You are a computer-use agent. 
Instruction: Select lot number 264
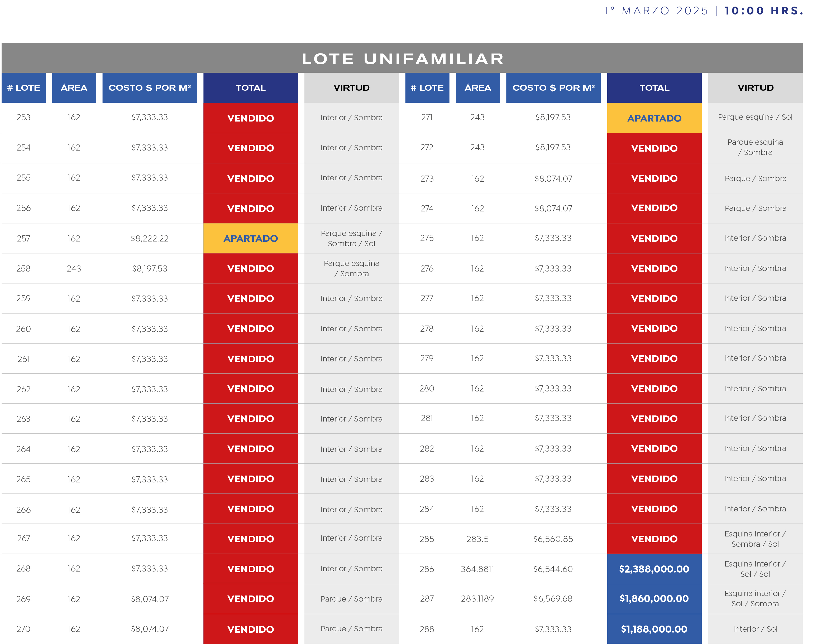click(23, 449)
